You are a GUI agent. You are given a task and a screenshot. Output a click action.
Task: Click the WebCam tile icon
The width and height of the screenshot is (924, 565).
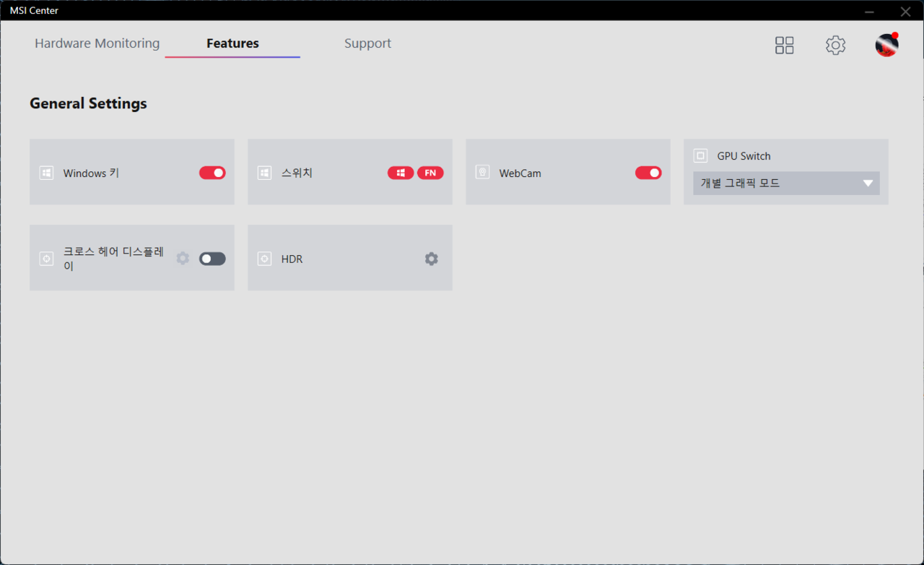[482, 173]
